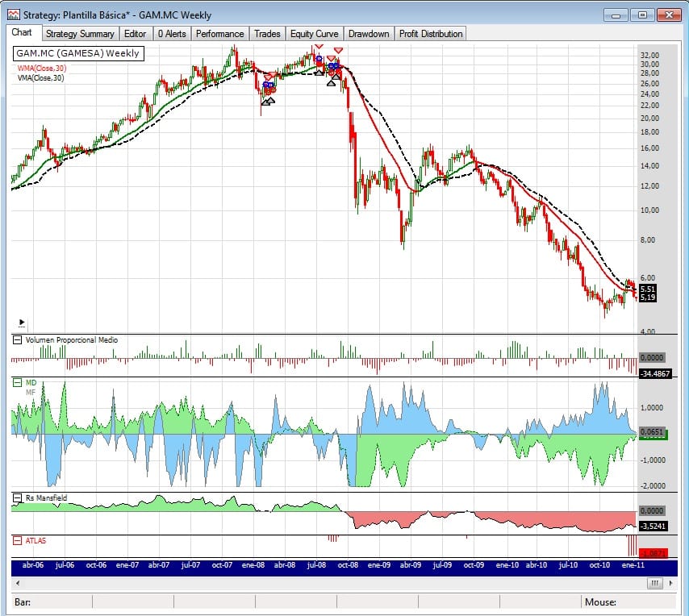Close the Plantilla Básica strategy window
This screenshot has width=689, height=616.
(x=669, y=14)
